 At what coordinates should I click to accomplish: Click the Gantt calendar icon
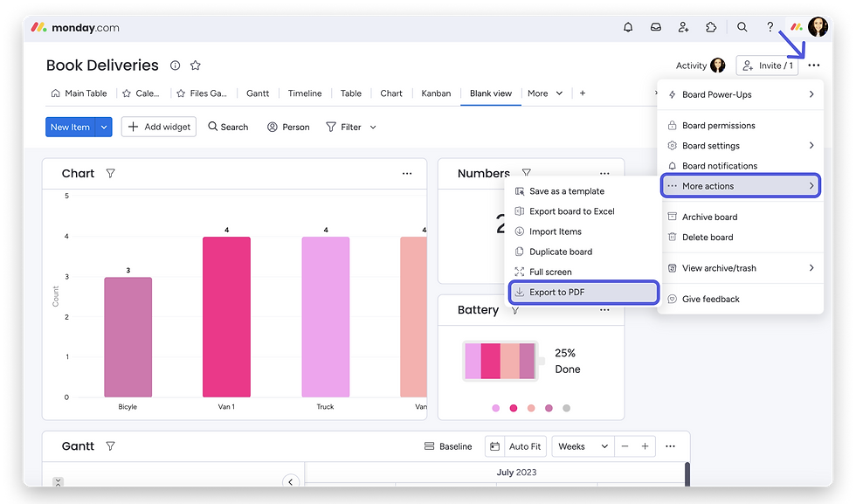pyautogui.click(x=494, y=446)
